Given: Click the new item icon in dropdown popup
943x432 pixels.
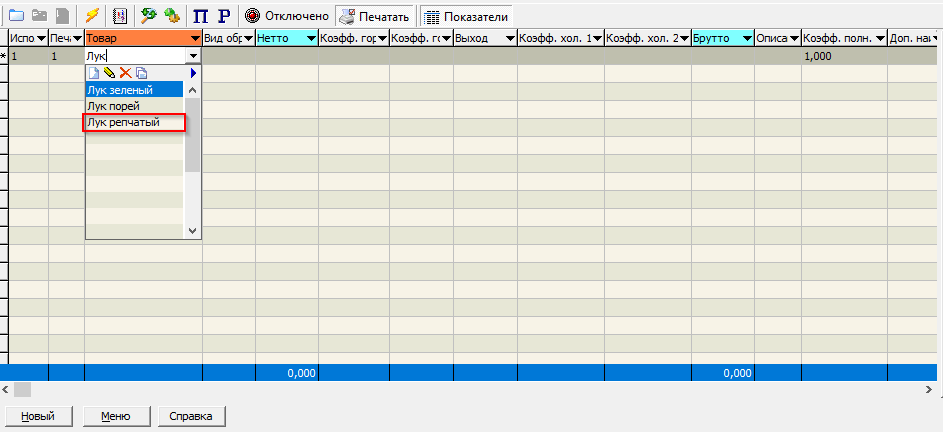Looking at the screenshot, I should pos(94,73).
